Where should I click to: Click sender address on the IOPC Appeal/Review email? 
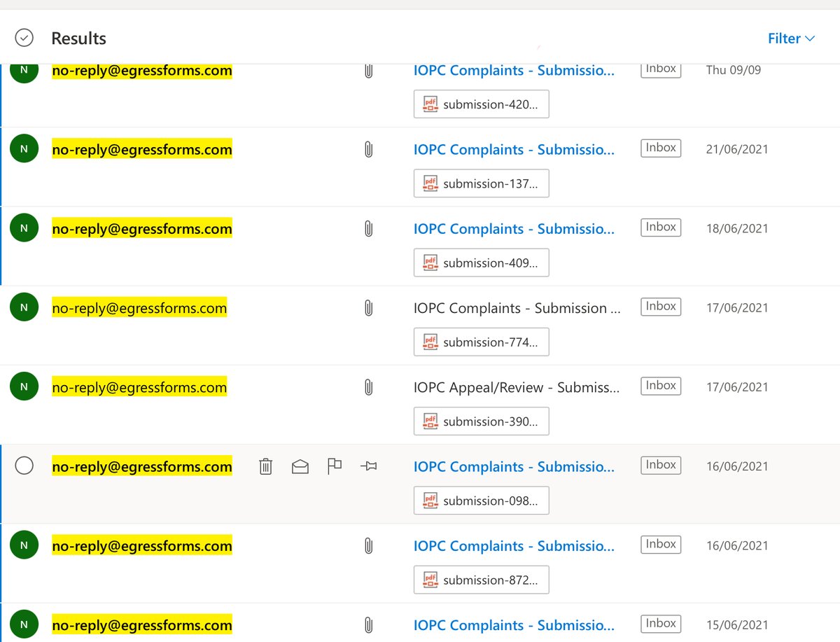tap(139, 386)
